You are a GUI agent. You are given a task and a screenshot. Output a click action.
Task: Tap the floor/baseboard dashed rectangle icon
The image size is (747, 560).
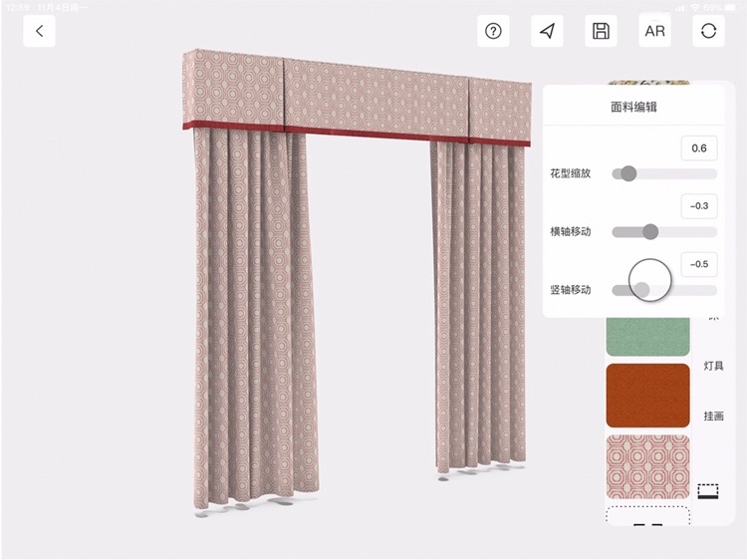pos(708,491)
